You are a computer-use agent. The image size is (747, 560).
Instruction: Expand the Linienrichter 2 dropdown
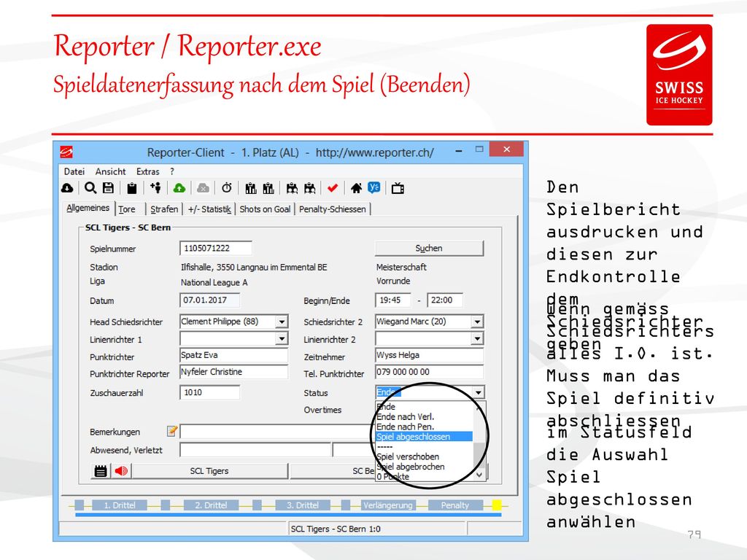(477, 338)
